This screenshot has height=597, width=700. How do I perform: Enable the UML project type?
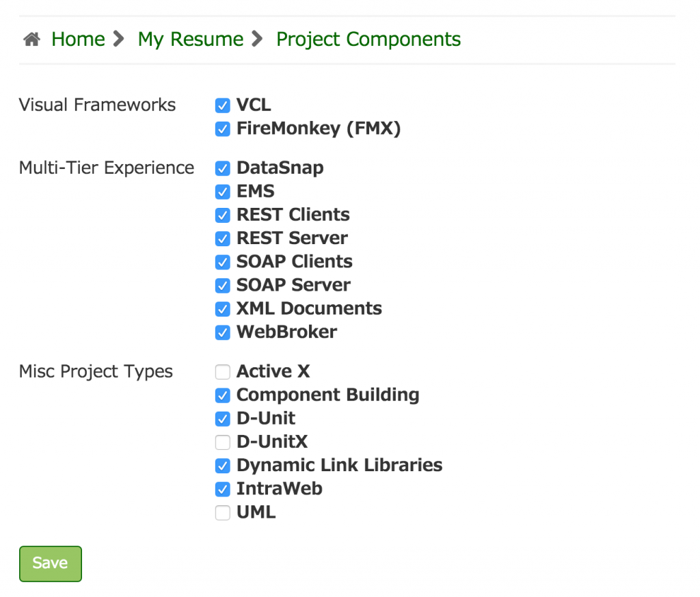[x=222, y=512]
